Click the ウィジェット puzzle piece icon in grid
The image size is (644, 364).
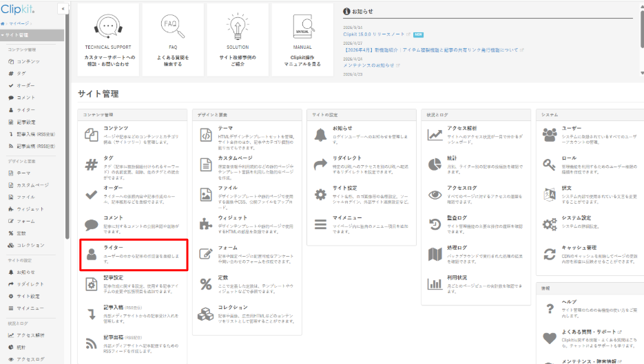(206, 224)
